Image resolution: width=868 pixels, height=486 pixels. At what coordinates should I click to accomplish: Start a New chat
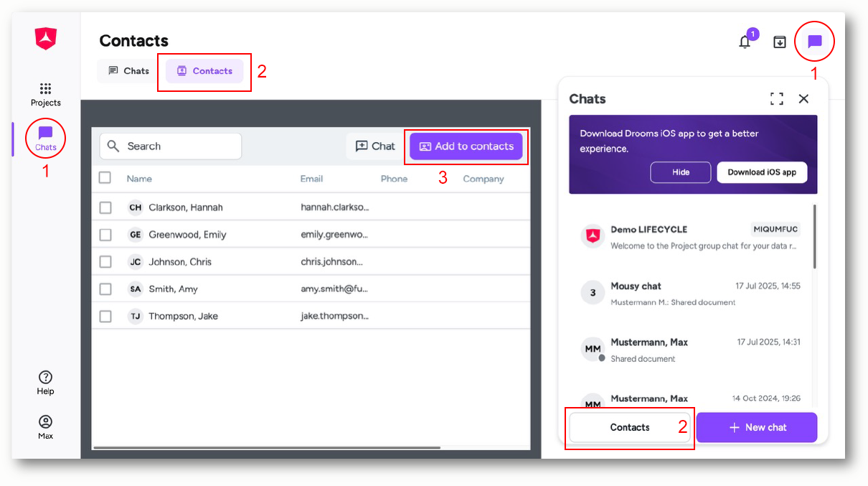coord(757,427)
